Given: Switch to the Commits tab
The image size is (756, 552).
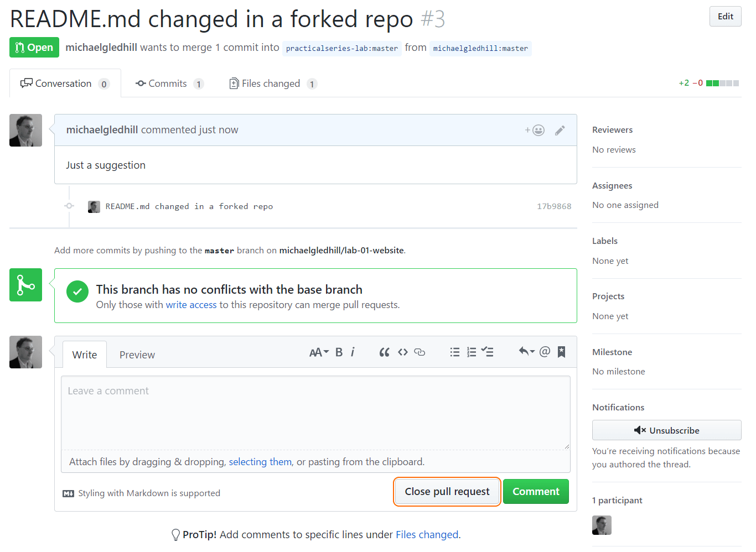Looking at the screenshot, I should pos(170,84).
